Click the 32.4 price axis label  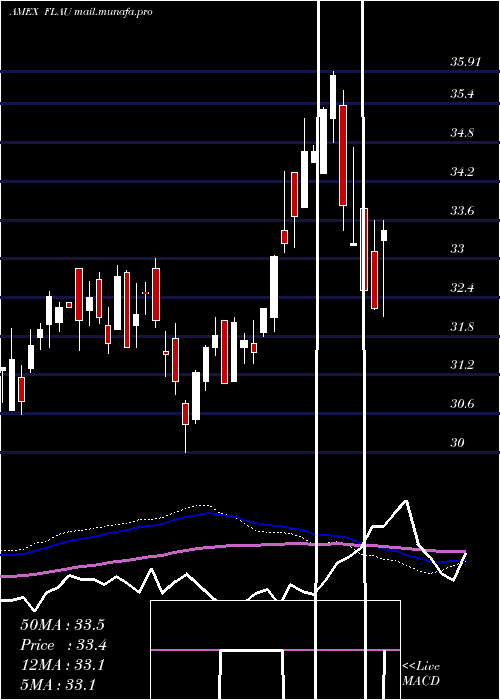[462, 288]
